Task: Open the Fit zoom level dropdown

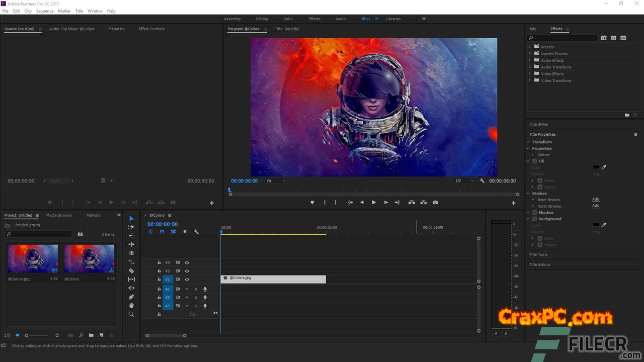Action: (x=276, y=181)
